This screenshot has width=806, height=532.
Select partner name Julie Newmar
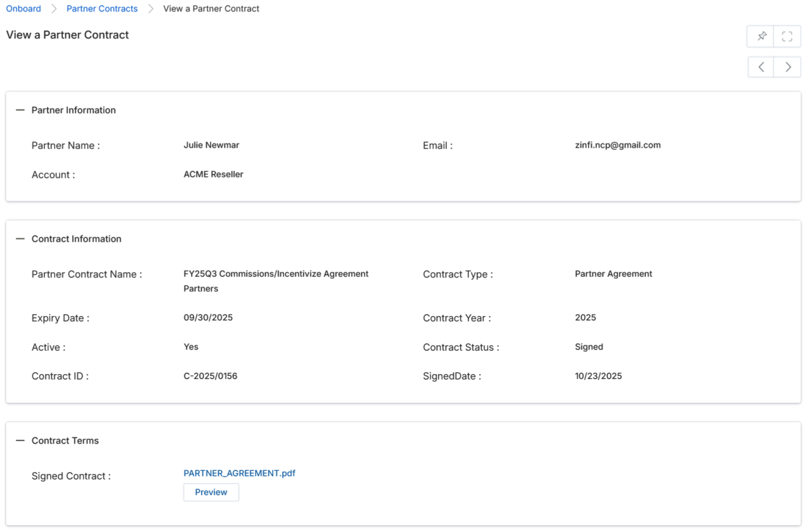click(211, 145)
